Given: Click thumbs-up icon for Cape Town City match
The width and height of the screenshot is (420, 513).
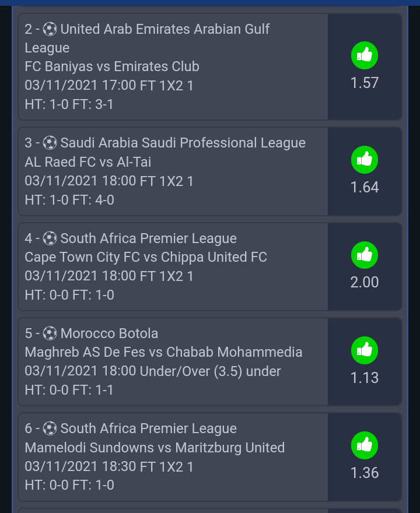Looking at the screenshot, I should coord(365,255).
